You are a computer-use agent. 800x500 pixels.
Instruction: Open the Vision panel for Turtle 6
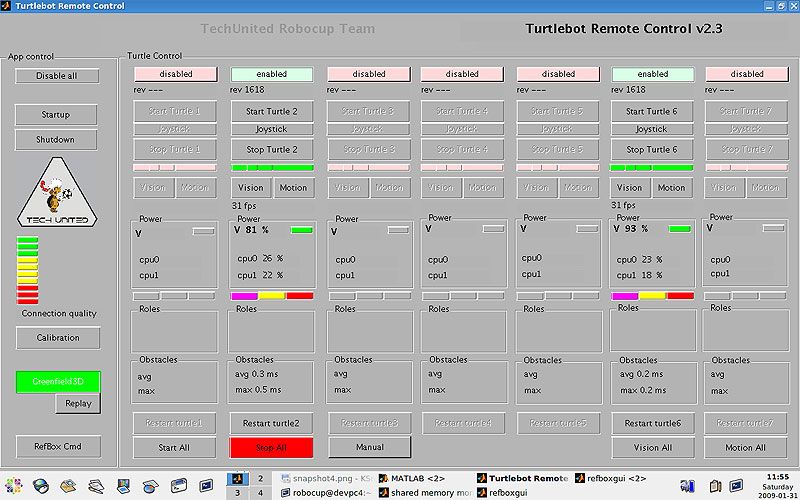click(629, 188)
